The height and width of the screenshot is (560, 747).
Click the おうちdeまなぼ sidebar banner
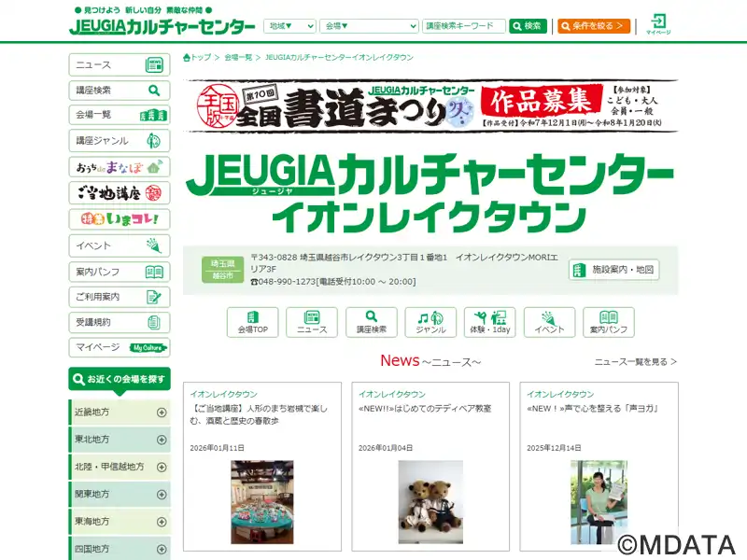point(120,167)
